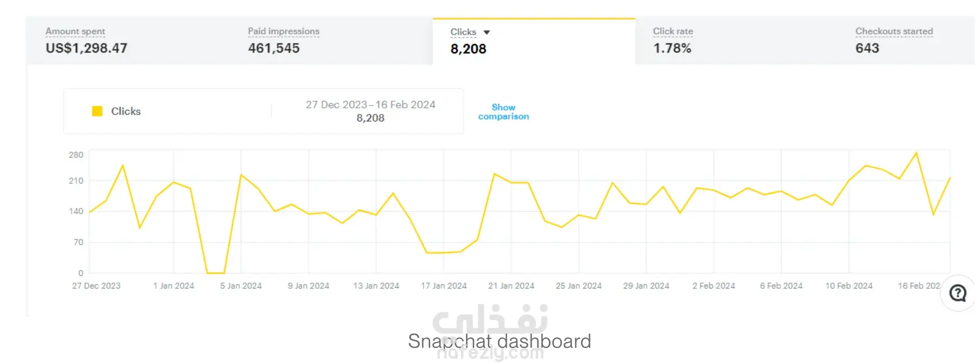
Task: Click the Clicks legend label text
Action: click(126, 111)
